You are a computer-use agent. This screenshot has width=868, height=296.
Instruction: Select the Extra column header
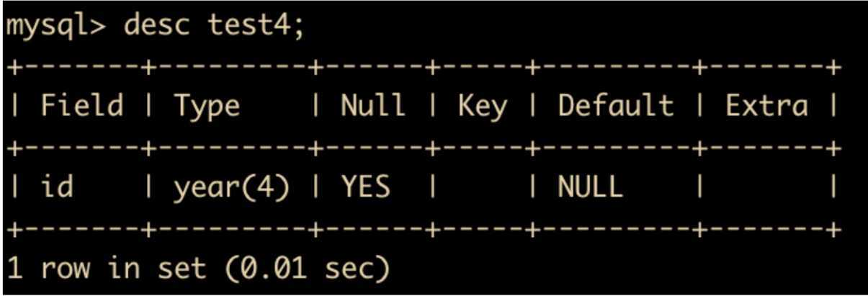[x=767, y=107]
